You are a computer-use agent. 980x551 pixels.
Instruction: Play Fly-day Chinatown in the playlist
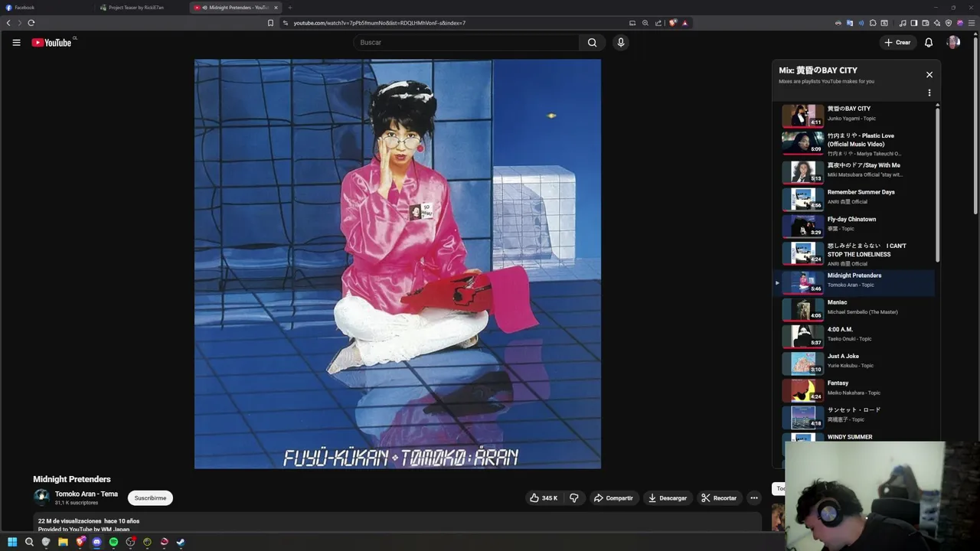(857, 225)
